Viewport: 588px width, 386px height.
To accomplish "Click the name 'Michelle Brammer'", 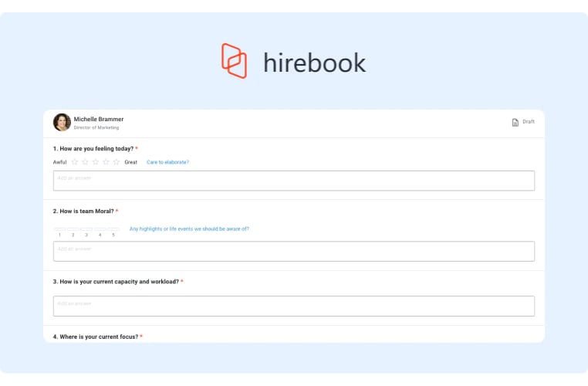I will [99, 119].
